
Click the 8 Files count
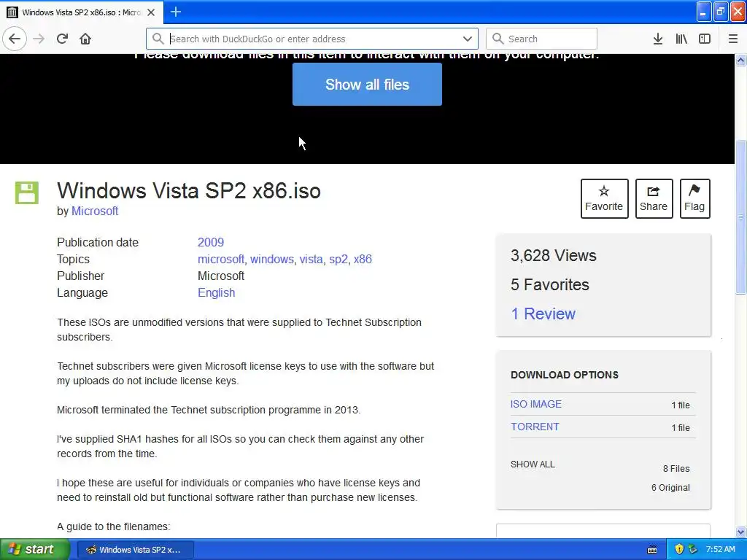[x=676, y=469]
